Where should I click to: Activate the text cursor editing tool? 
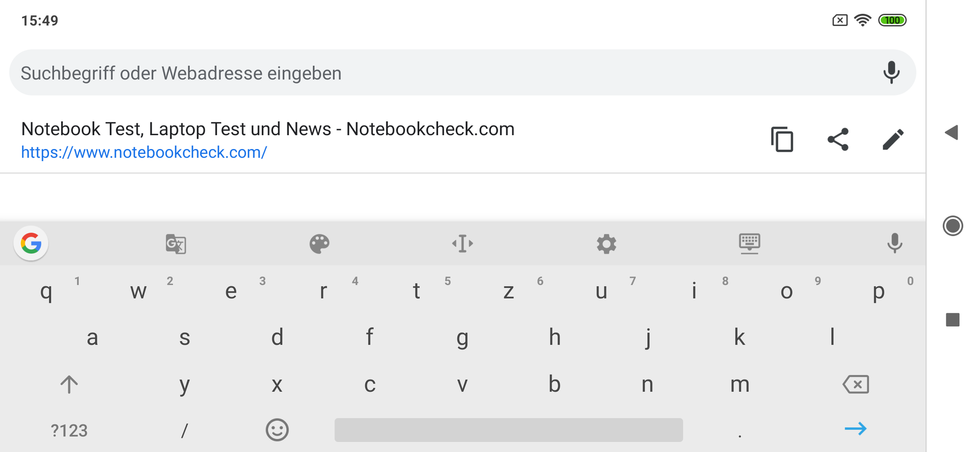coord(462,244)
